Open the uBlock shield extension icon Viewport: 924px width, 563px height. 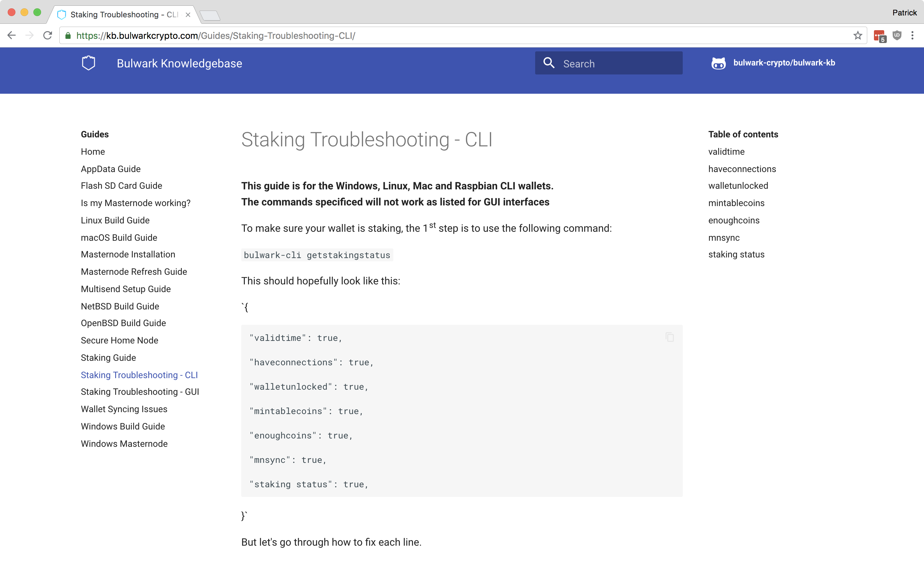point(897,36)
